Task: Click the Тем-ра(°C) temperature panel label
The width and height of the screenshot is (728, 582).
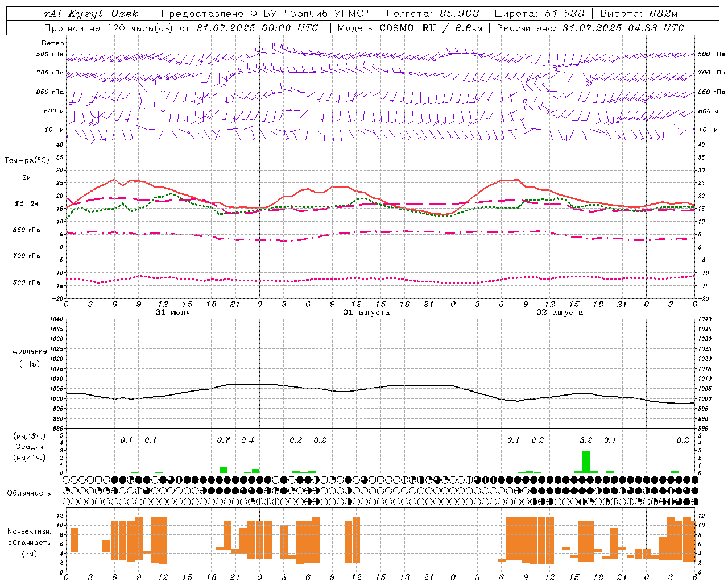Action: click(x=27, y=161)
